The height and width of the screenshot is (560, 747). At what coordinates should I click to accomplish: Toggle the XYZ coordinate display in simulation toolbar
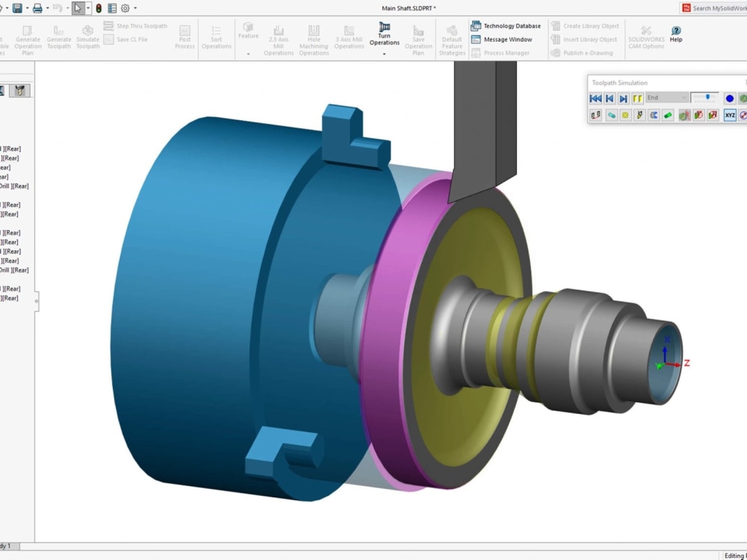point(730,114)
